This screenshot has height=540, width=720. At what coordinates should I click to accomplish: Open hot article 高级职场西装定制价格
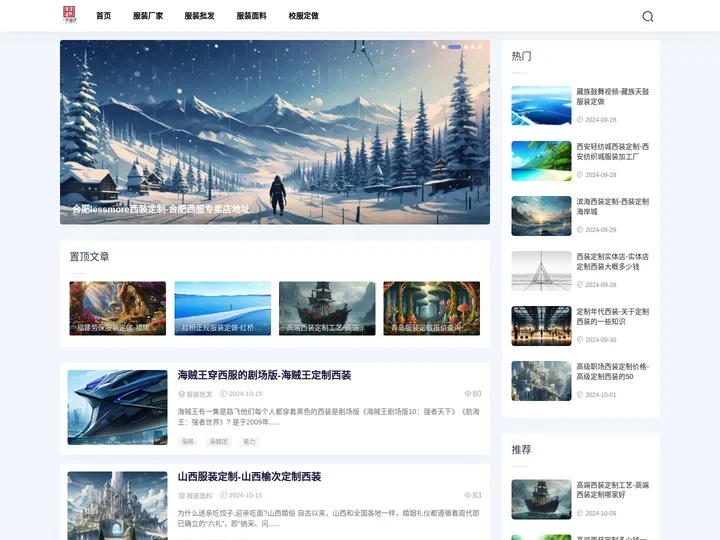pos(613,371)
